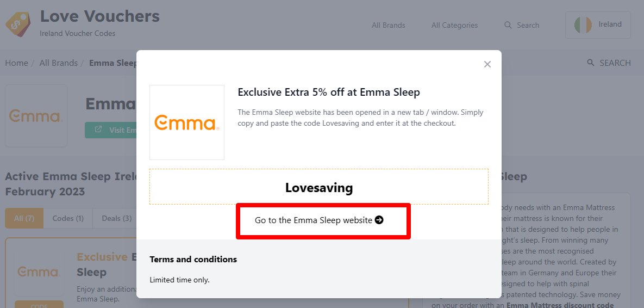Click the Emma logo in the popup

[x=187, y=122]
